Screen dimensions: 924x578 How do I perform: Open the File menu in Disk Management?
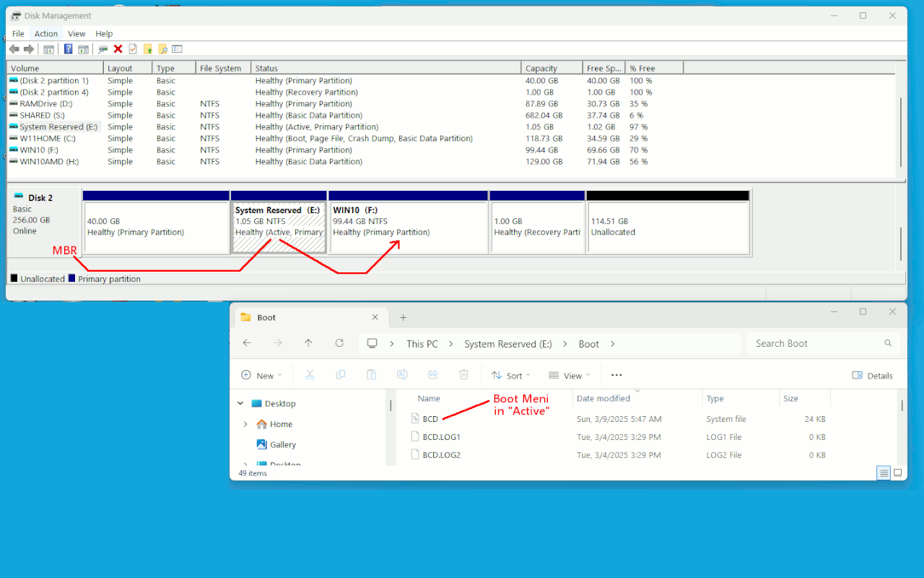coord(18,33)
